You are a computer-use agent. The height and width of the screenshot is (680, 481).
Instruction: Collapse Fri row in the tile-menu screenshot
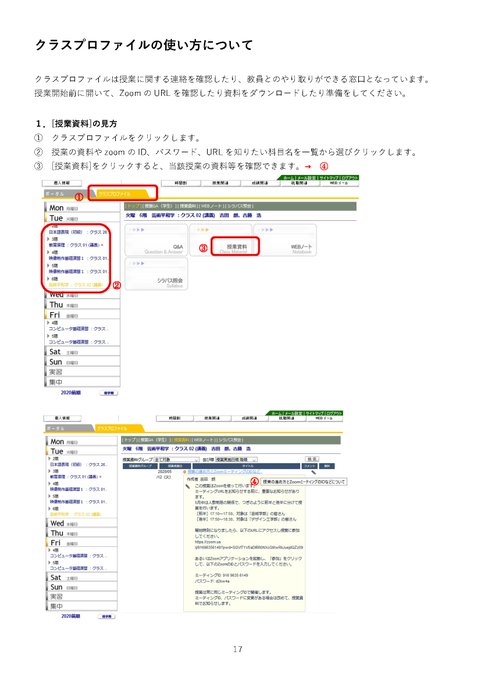tap(82, 315)
